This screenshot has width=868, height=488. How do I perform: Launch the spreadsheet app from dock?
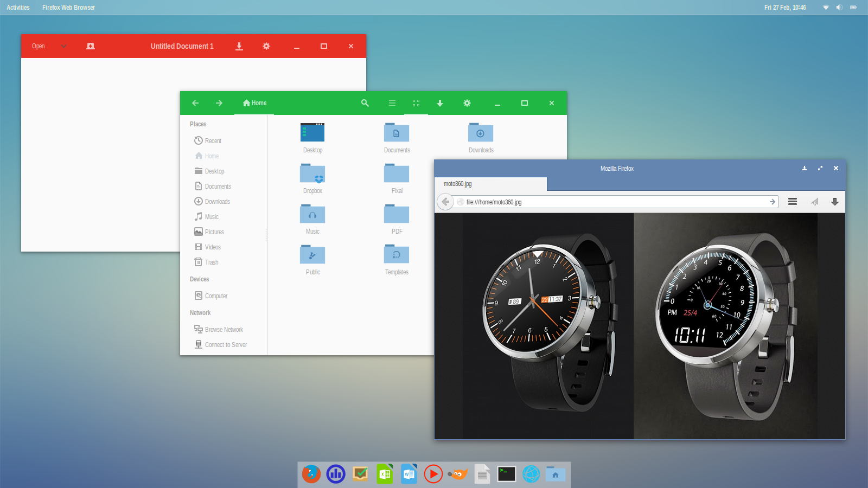[x=385, y=474]
